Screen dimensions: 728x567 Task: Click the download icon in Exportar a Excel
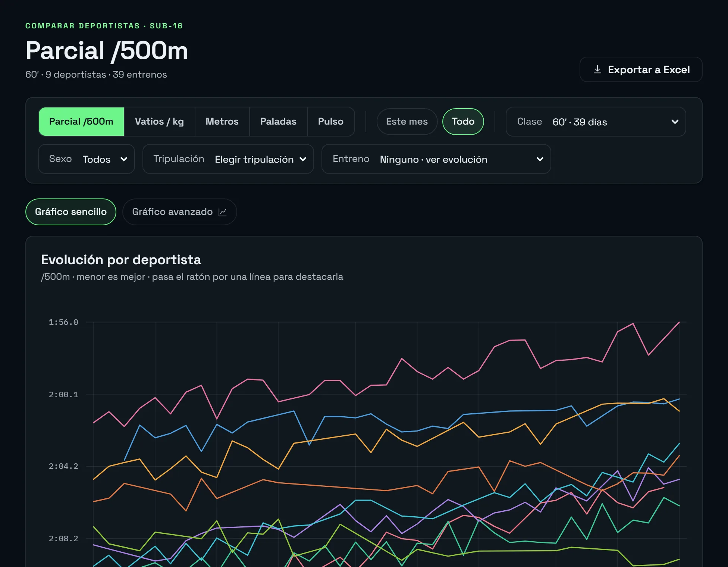pyautogui.click(x=597, y=70)
